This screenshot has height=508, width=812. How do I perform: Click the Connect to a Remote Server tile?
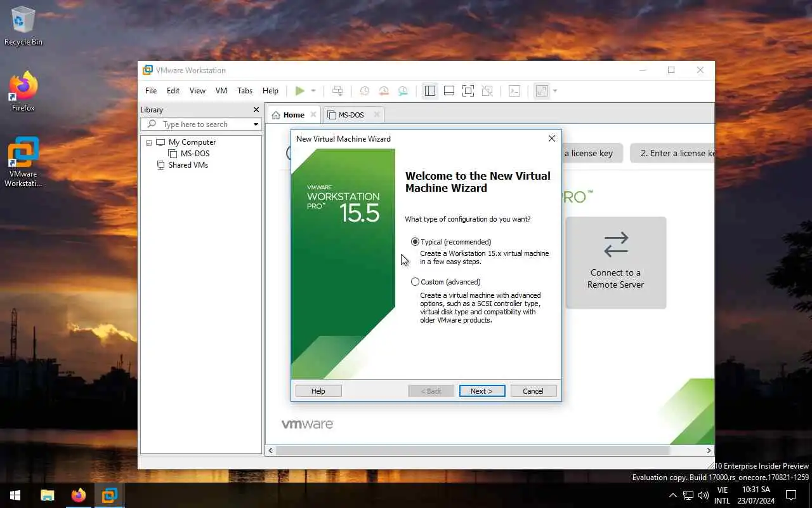coord(616,263)
